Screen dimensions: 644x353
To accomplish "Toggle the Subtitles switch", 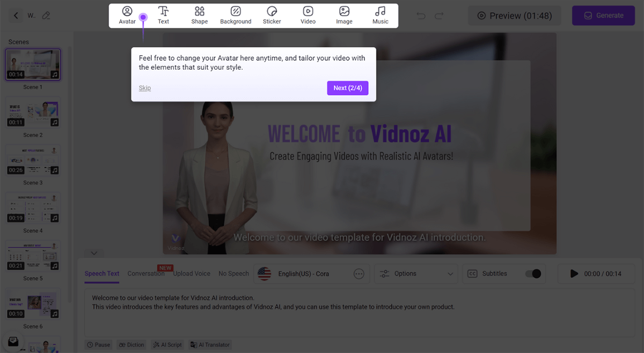I will point(533,274).
